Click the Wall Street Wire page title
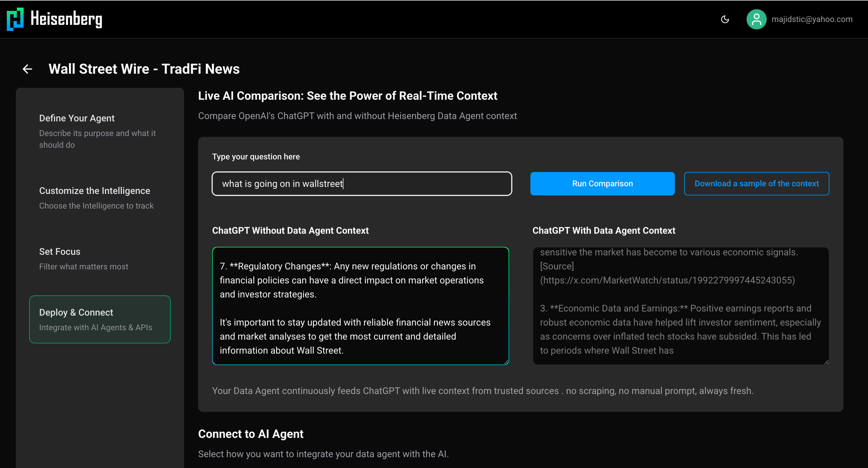This screenshot has height=468, width=868. tap(144, 69)
